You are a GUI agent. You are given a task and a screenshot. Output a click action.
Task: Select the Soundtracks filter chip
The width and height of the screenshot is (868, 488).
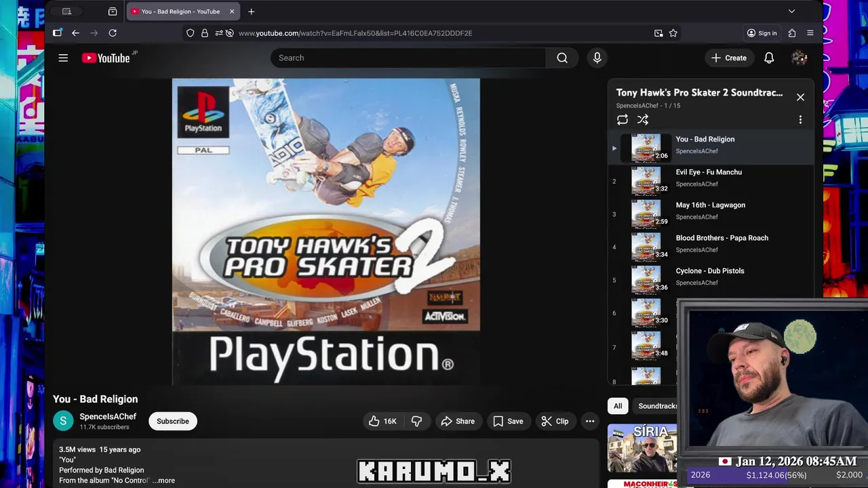[x=655, y=406]
